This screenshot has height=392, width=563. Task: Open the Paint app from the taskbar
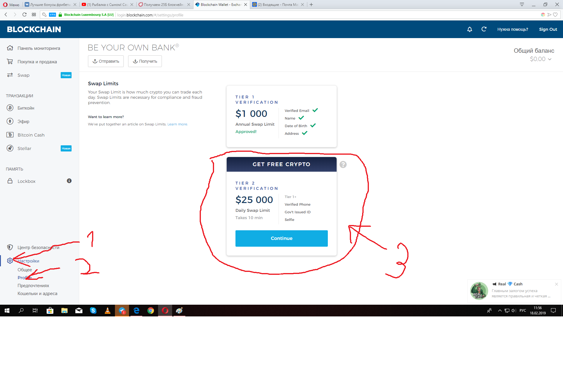tap(179, 311)
